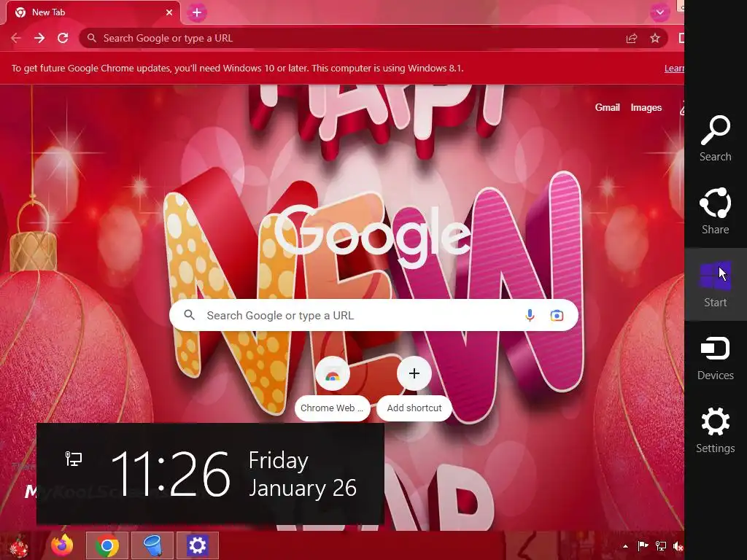747x560 pixels.
Task: Open the gear settings app in taskbar
Action: [x=197, y=545]
